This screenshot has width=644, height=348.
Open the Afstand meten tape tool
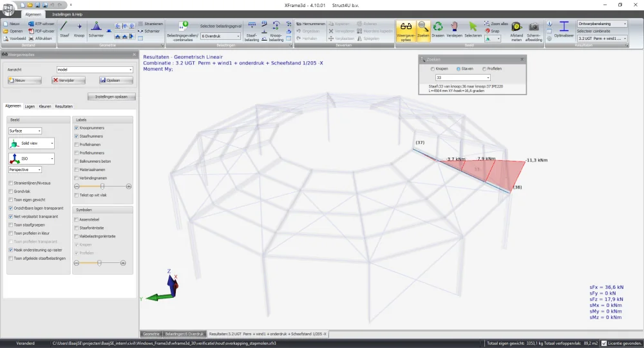(516, 31)
